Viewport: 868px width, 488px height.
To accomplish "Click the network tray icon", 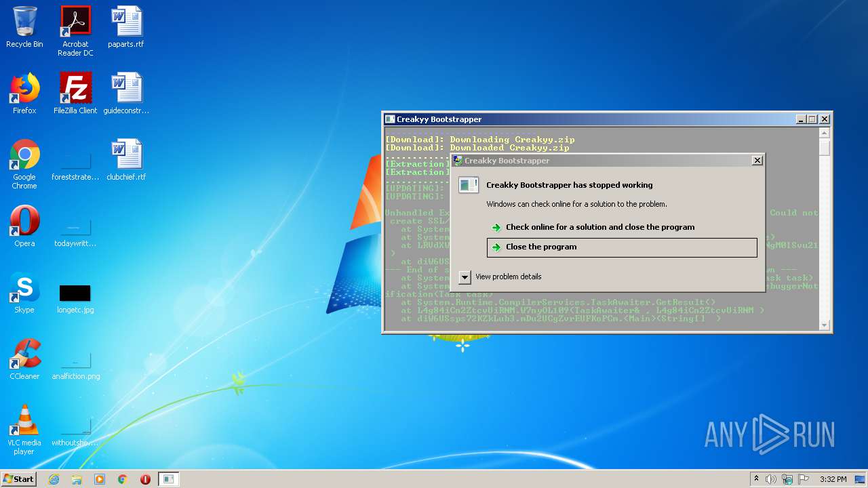I will coord(787,479).
